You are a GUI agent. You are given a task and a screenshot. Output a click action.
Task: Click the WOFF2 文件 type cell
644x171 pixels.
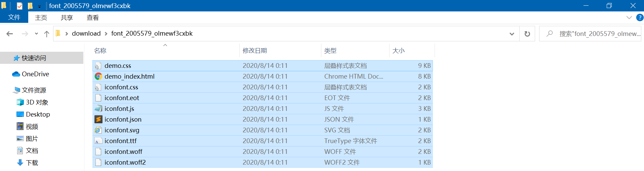[x=342, y=163]
